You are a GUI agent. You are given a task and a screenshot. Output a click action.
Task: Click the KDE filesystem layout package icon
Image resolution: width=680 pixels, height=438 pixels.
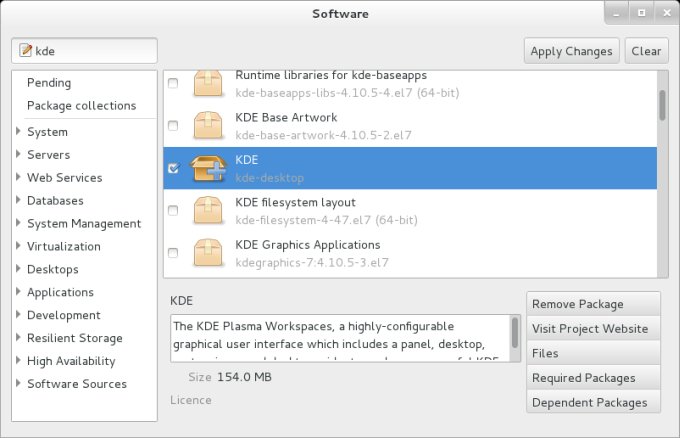[208, 210]
